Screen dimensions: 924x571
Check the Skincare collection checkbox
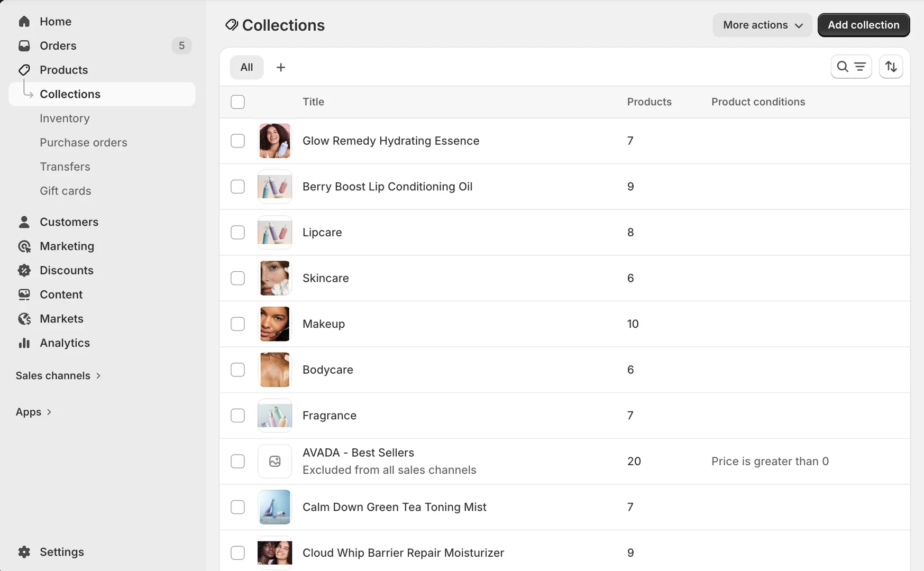237,278
